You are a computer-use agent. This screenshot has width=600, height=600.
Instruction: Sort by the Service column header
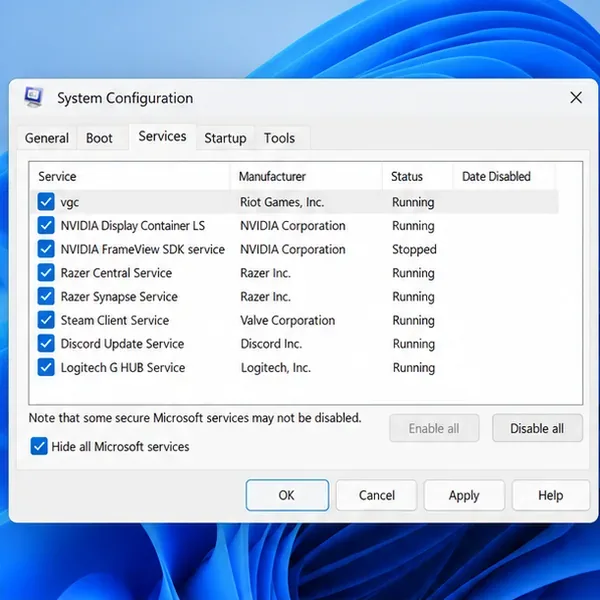(x=130, y=176)
